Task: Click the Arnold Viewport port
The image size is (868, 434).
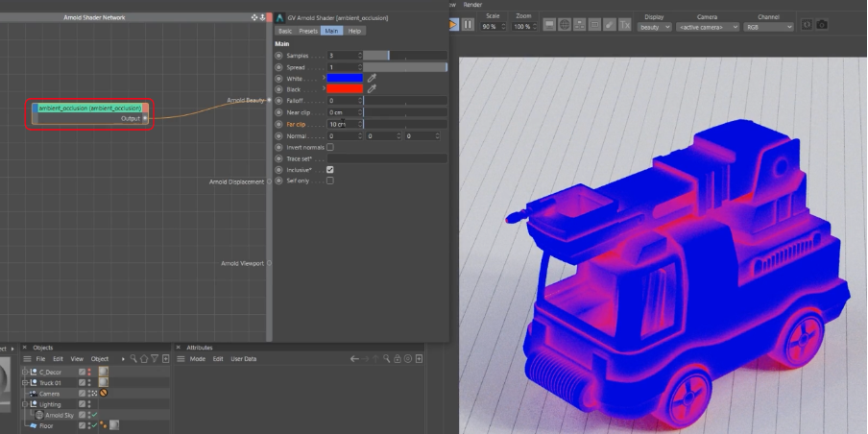Action: click(270, 263)
